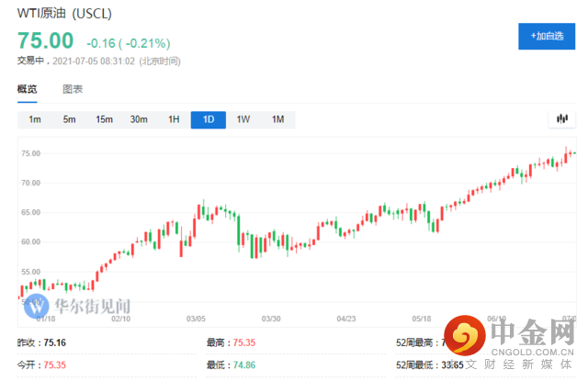The width and height of the screenshot is (588, 381).
Task: Click the timestamp 2021-07-05 08:31:02
Action: pos(94,62)
